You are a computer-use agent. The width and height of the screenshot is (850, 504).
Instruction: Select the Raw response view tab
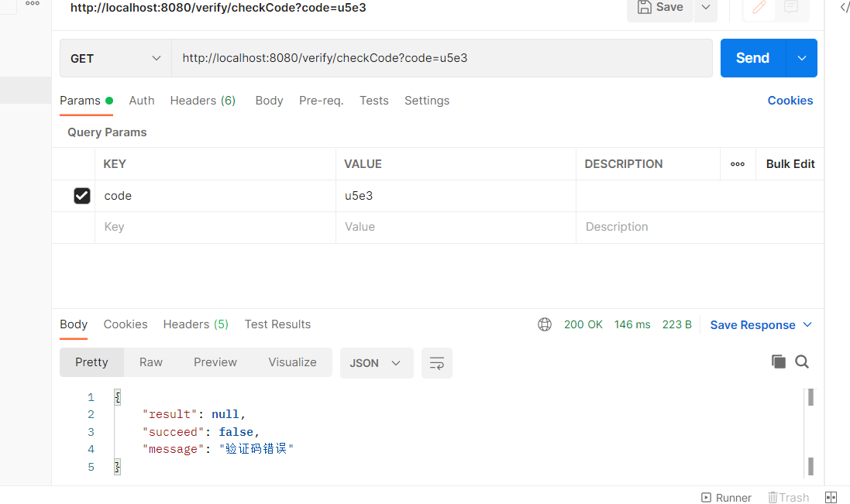coord(151,362)
